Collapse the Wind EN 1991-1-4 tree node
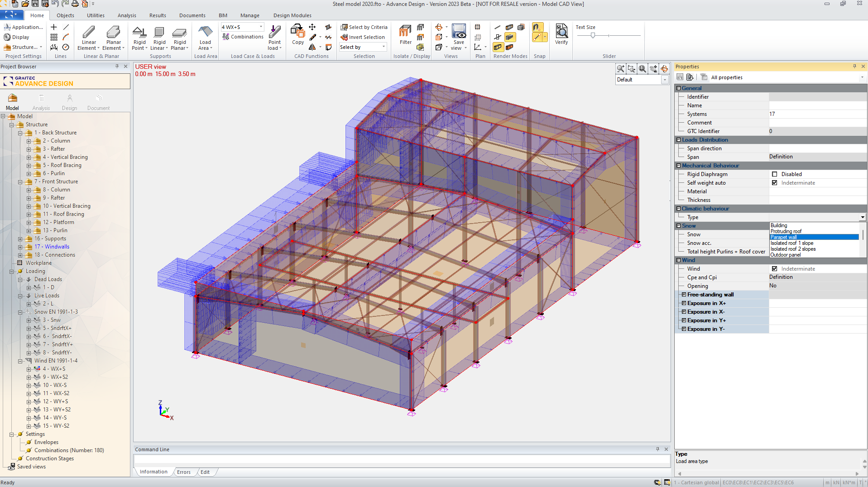This screenshot has height=487, width=868. click(20, 361)
